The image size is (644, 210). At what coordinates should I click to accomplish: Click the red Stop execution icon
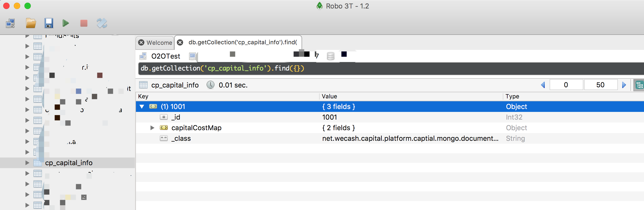tap(84, 23)
